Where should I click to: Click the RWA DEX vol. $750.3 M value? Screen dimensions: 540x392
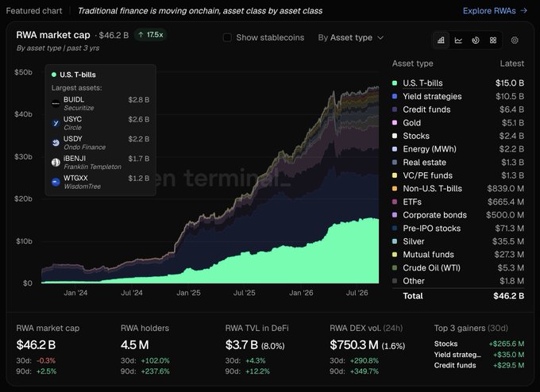coord(354,345)
